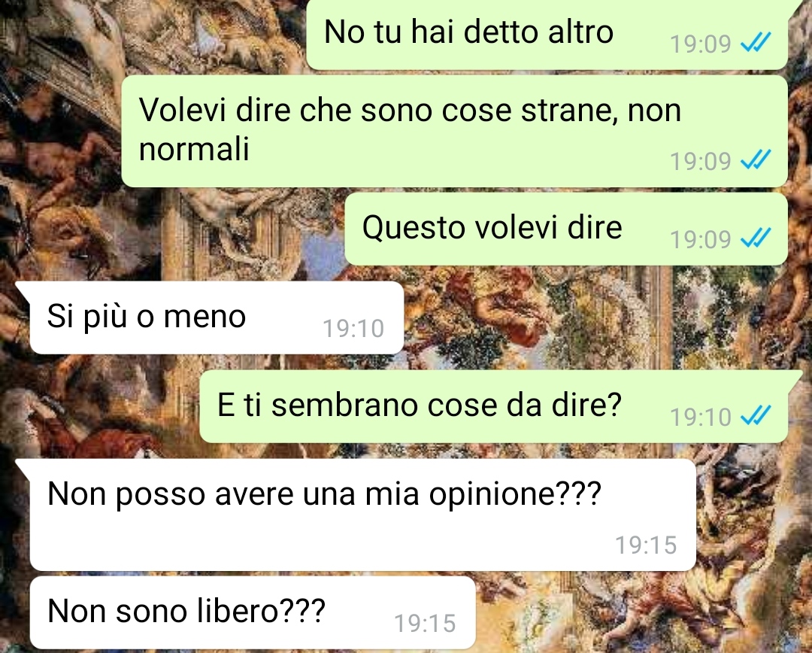This screenshot has height=653, width=812.
Task: Tap the word 'normali' in the green bubble
Action: [194, 149]
